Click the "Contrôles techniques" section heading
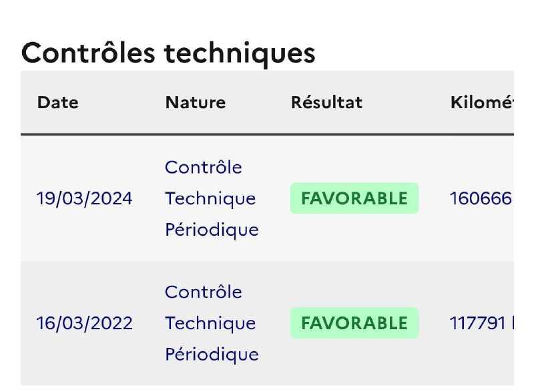 coord(168,53)
